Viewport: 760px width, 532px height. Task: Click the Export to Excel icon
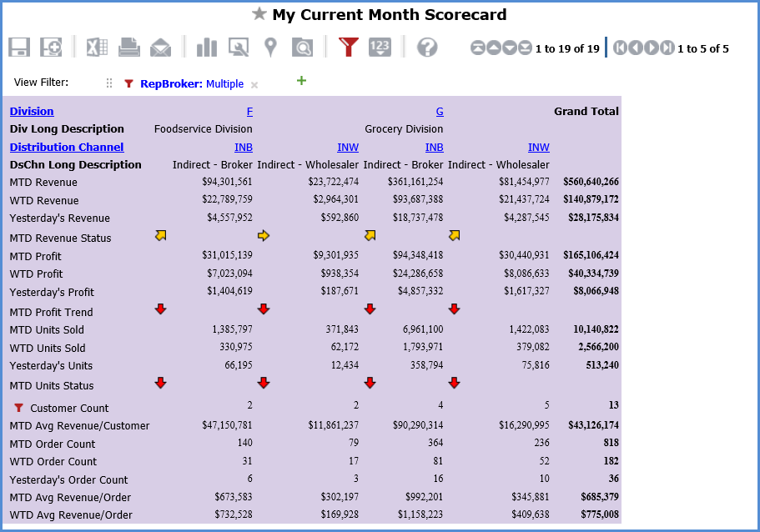(97, 48)
